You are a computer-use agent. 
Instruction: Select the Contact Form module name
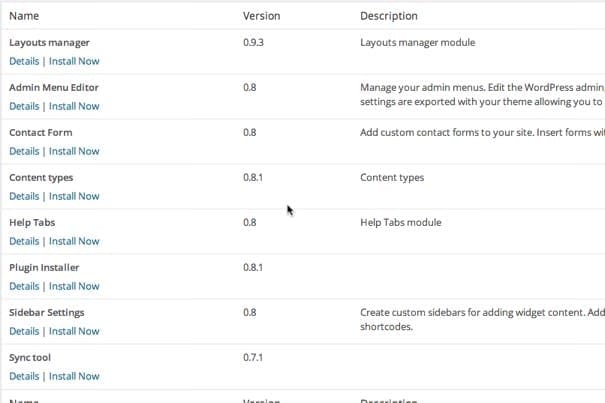(x=41, y=132)
